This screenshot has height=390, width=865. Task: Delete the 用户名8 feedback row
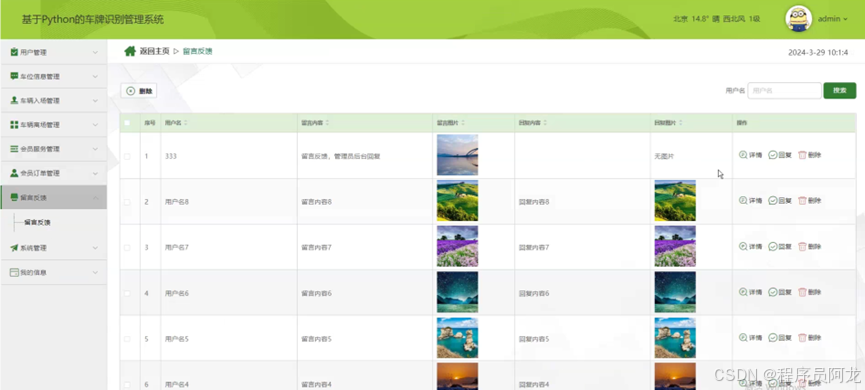pos(810,201)
